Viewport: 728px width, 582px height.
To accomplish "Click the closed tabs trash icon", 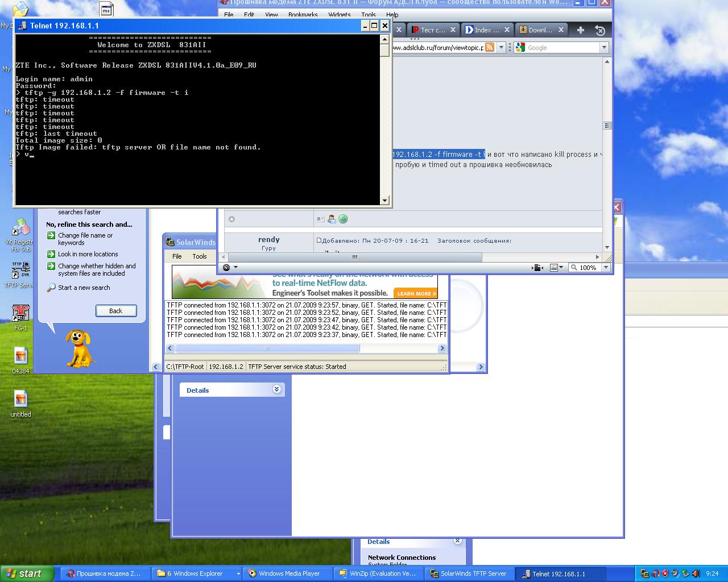I will pos(599,30).
